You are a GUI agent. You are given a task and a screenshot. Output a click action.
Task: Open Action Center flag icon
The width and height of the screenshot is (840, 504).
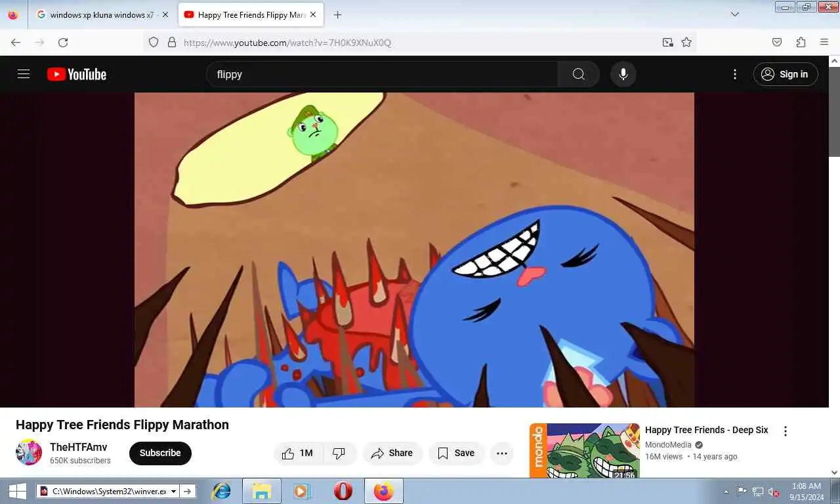point(742,492)
